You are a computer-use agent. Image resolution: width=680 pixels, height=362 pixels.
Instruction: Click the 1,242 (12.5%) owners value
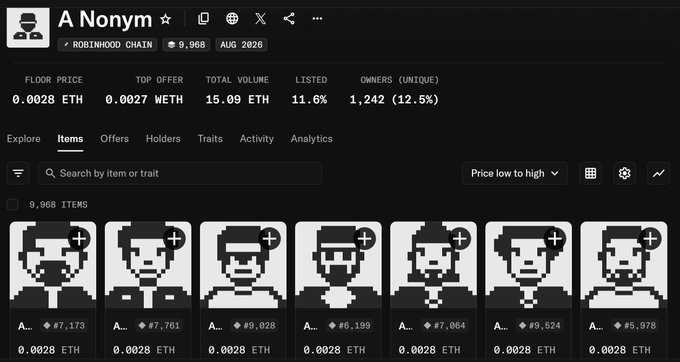pos(394,100)
